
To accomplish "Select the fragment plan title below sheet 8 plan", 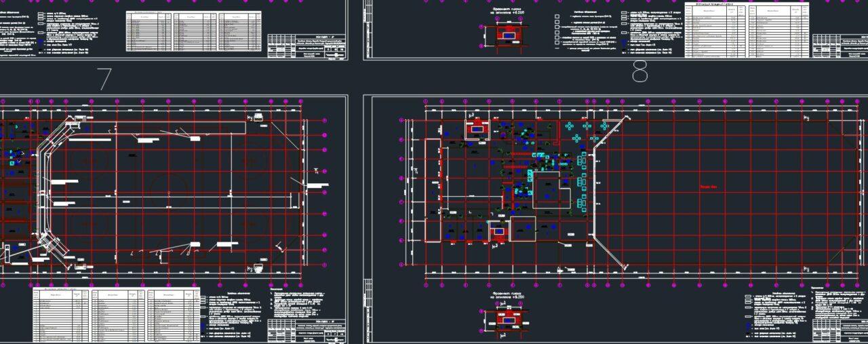I will (x=508, y=297).
